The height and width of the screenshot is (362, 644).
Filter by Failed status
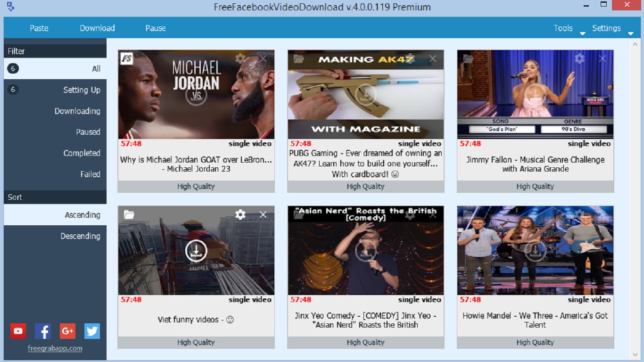coord(55,174)
